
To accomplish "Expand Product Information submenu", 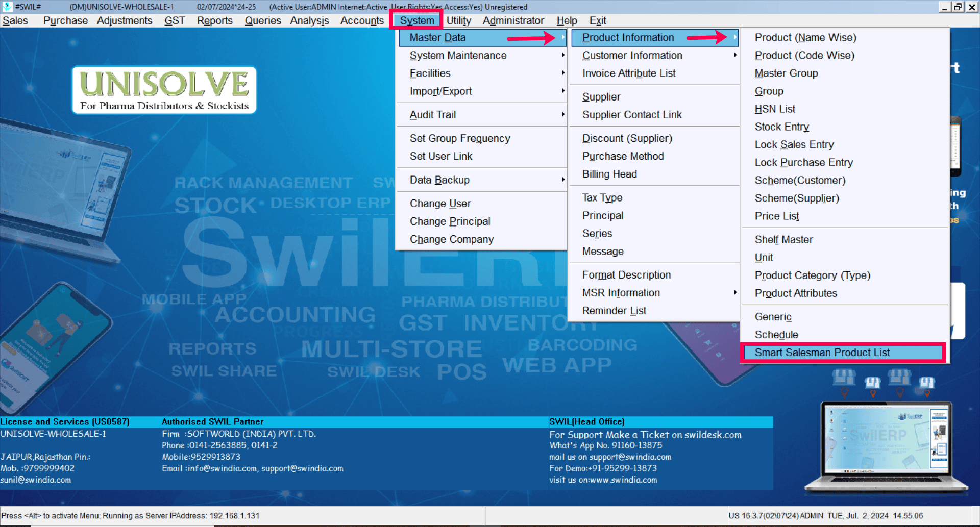I will 654,38.
